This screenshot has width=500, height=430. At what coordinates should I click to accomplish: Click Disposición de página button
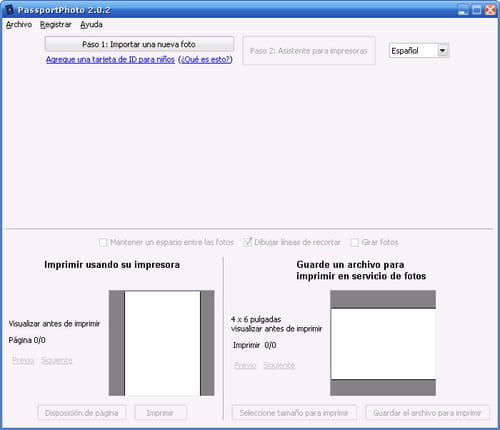(x=82, y=413)
